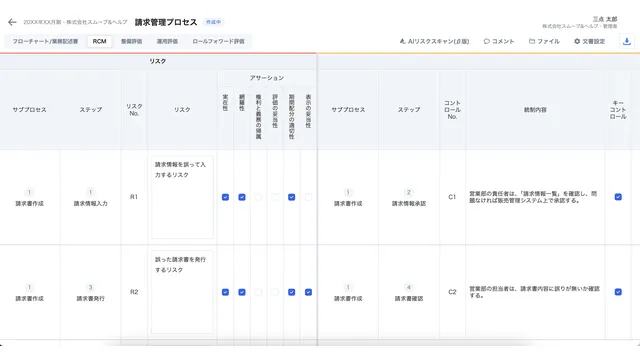640x360 pixels.
Task: Toggle 網羅性 checkbox for R2
Action: pos(242,292)
